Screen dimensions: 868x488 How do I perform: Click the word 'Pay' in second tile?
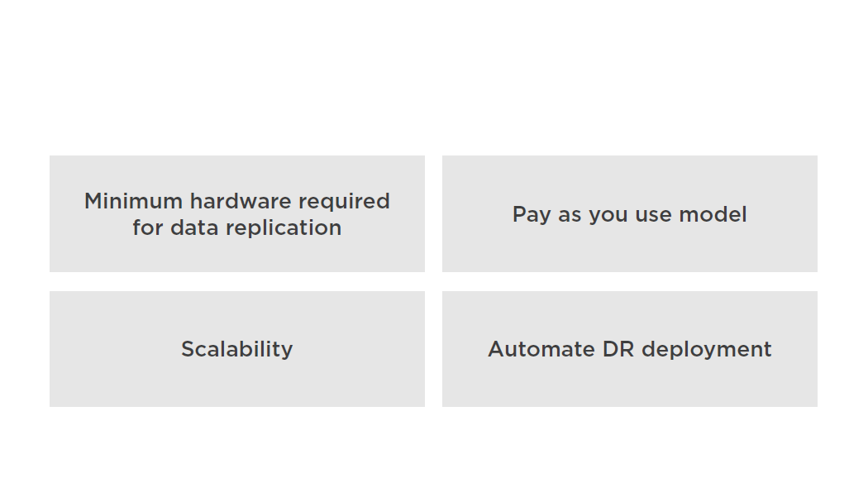point(532,215)
